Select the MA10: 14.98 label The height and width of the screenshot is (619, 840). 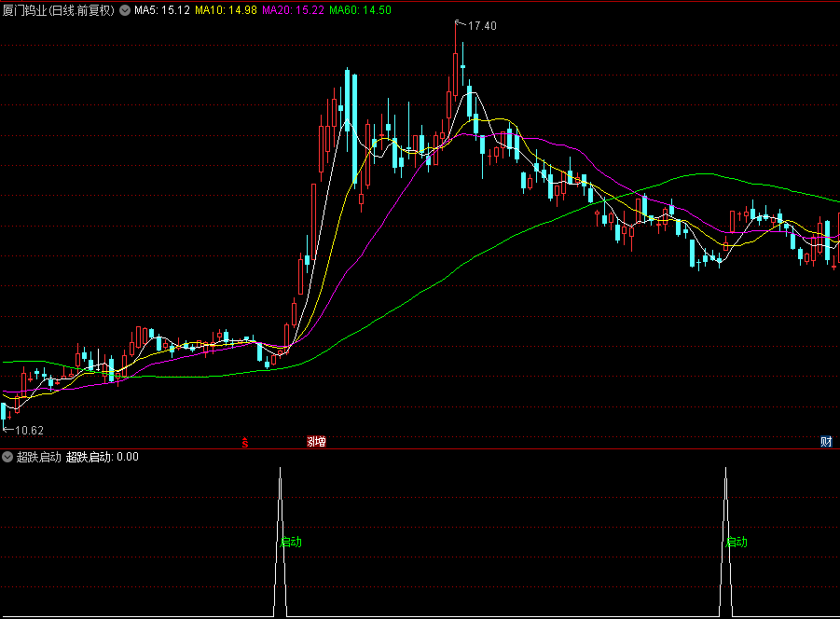pyautogui.click(x=226, y=10)
